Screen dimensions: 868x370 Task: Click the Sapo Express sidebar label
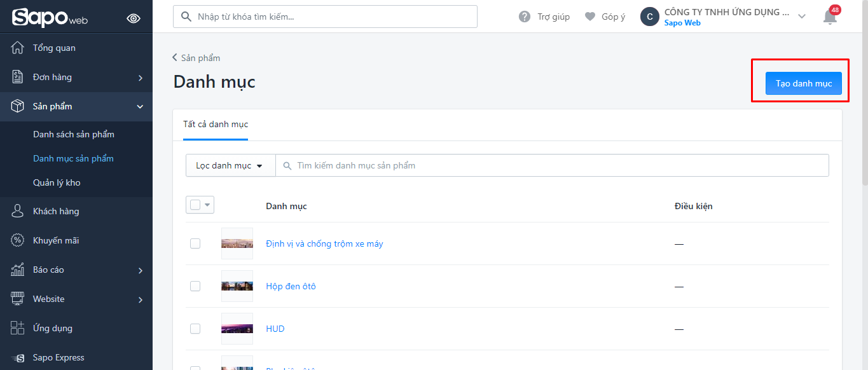(x=59, y=357)
